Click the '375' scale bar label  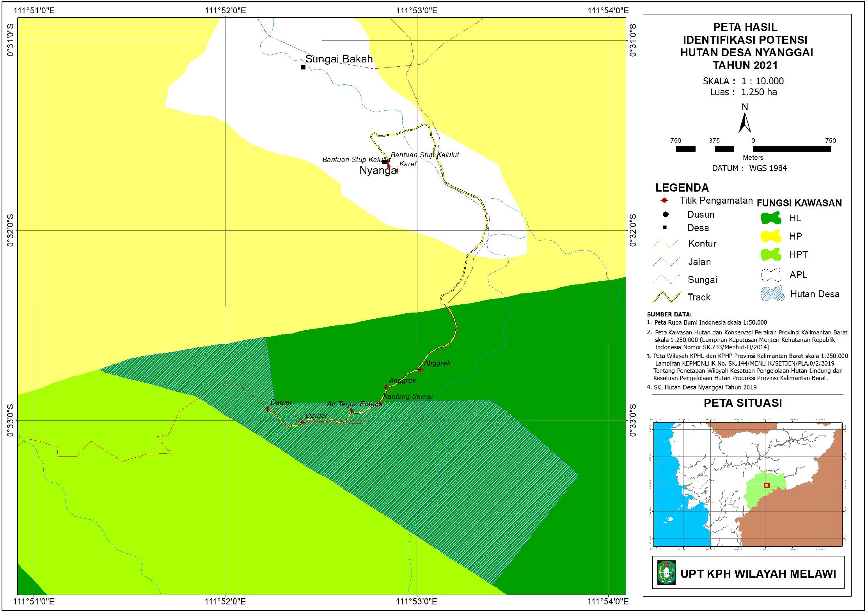point(714,140)
